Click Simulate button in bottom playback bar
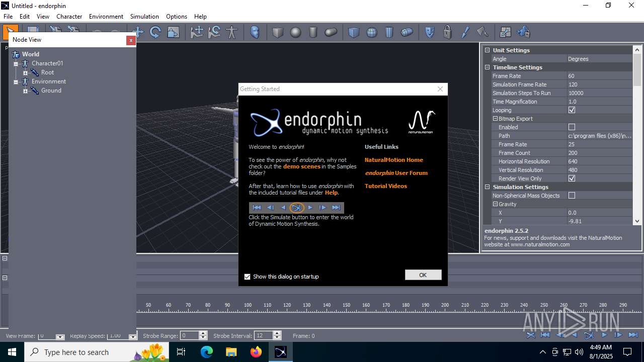This screenshot has height=362, width=644. click(x=589, y=335)
